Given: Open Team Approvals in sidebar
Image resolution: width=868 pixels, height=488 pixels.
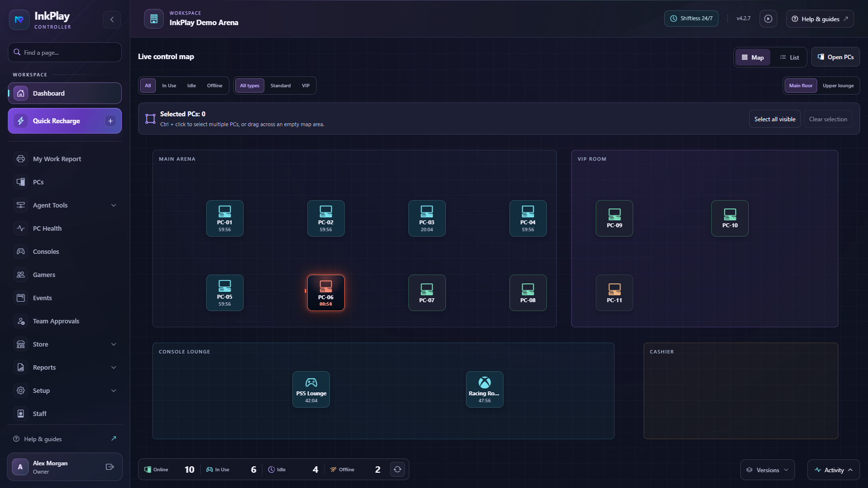Looking at the screenshot, I should pyautogui.click(x=65, y=321).
